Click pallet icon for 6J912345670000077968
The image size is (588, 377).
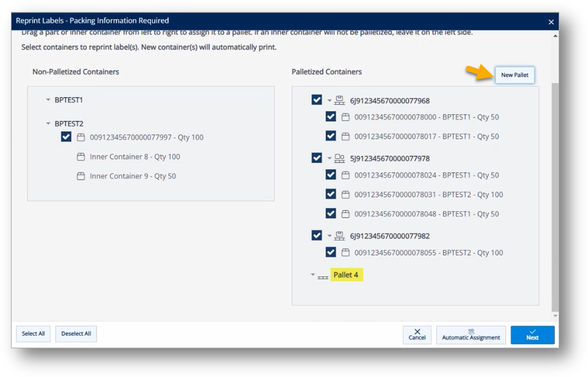[339, 100]
